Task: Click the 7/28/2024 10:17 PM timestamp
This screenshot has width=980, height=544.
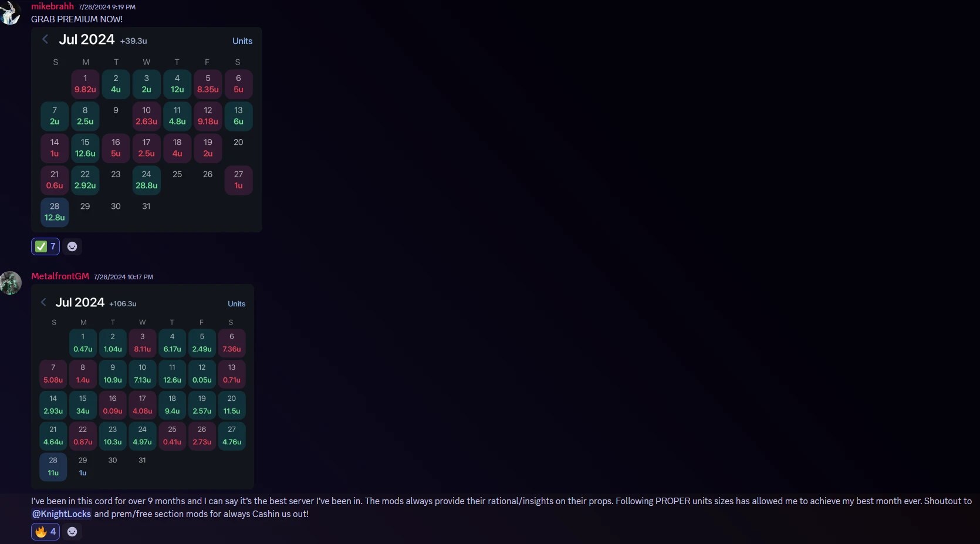Action: 123,277
